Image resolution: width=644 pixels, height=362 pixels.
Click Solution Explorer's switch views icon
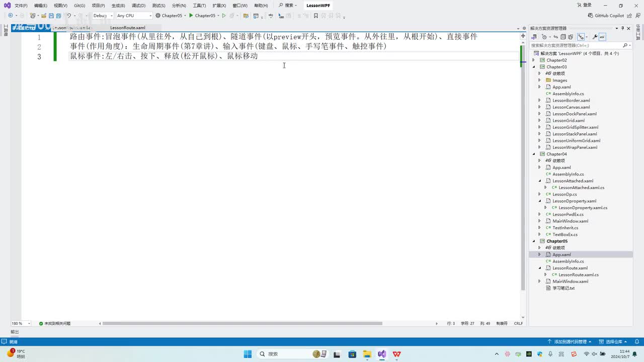point(534,37)
